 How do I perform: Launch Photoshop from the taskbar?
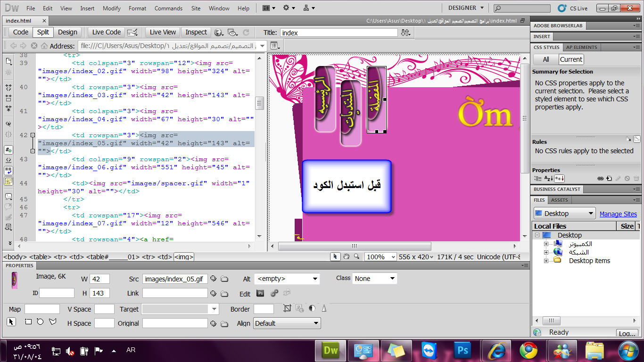point(462,350)
